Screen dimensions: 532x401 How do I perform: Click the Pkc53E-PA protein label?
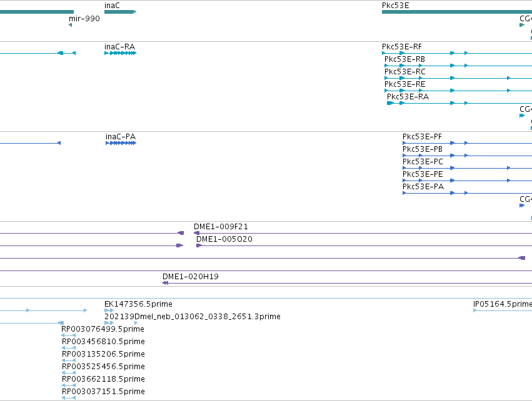pyautogui.click(x=423, y=187)
